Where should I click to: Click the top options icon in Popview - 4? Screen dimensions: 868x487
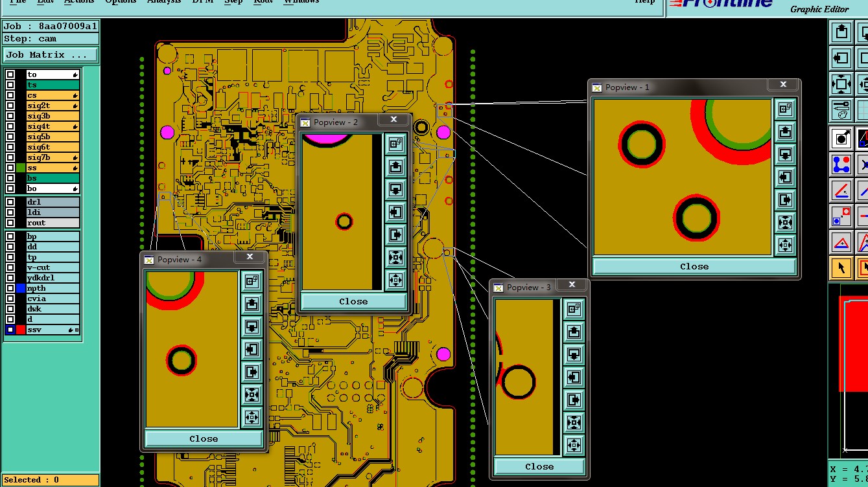pos(252,281)
